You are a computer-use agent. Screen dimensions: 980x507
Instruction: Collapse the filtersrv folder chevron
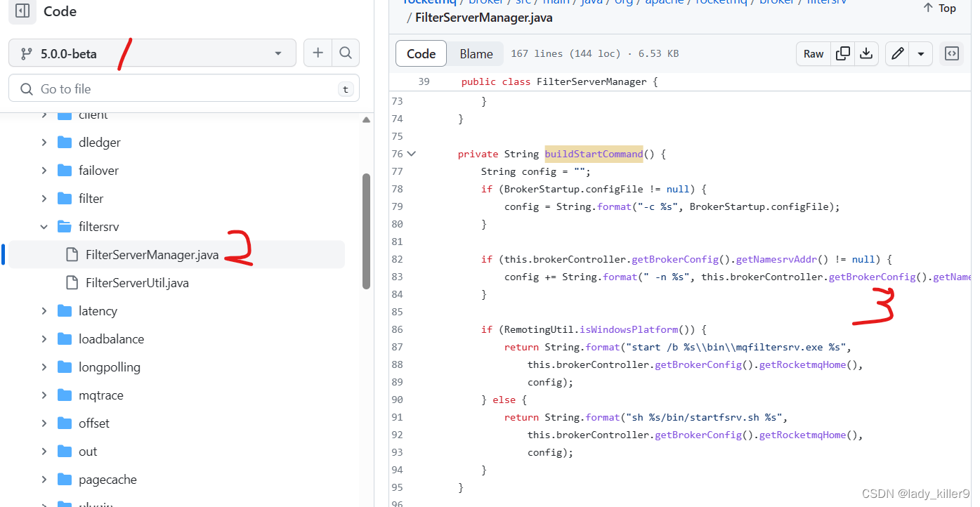pos(44,227)
